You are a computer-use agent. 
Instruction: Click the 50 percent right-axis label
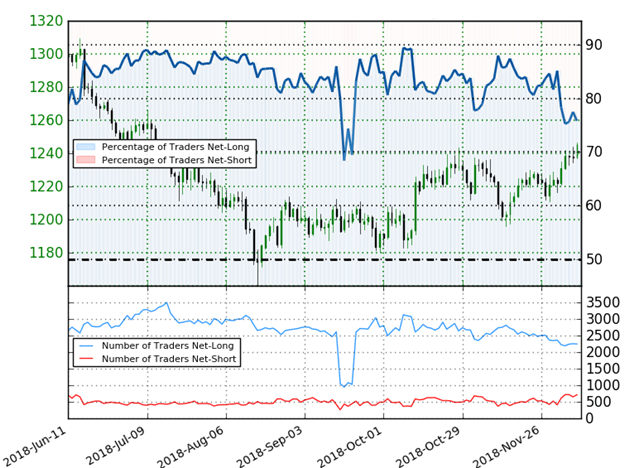594,259
